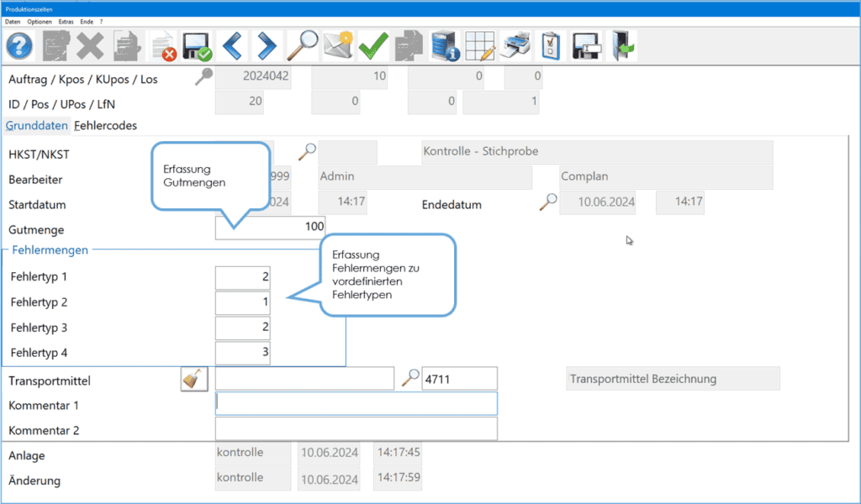Switch to the Fehlercodes tab
This screenshot has width=861, height=504.
coord(105,126)
